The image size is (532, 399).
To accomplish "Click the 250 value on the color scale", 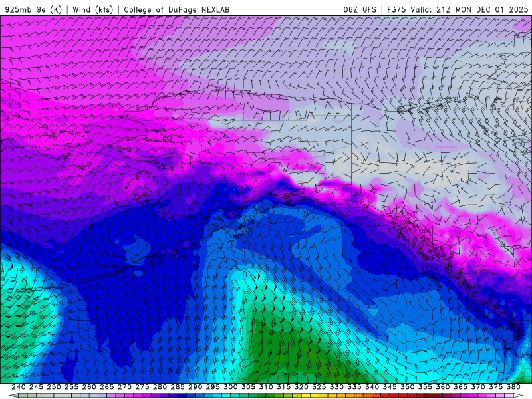I will click(54, 387).
